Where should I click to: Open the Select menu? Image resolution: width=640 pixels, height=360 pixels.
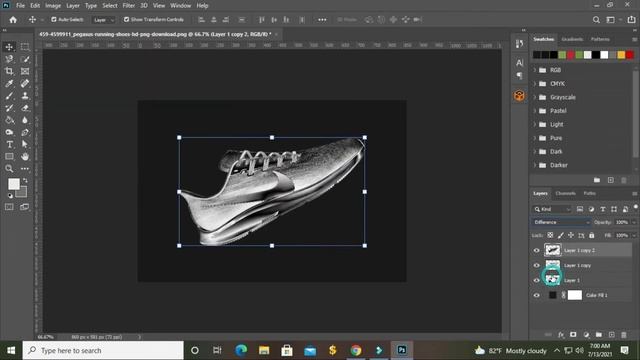pos(109,6)
